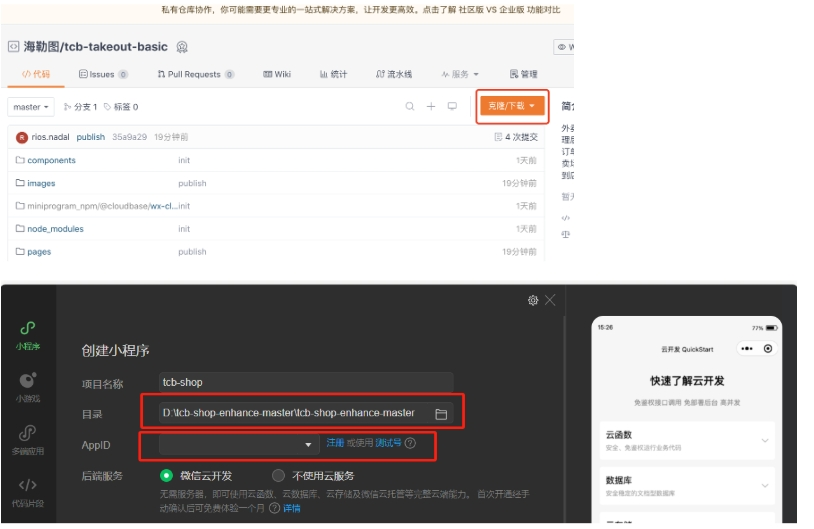Image resolution: width=814 pixels, height=529 pixels.
Task: Expand the 云函数 section
Action: [x=687, y=440]
